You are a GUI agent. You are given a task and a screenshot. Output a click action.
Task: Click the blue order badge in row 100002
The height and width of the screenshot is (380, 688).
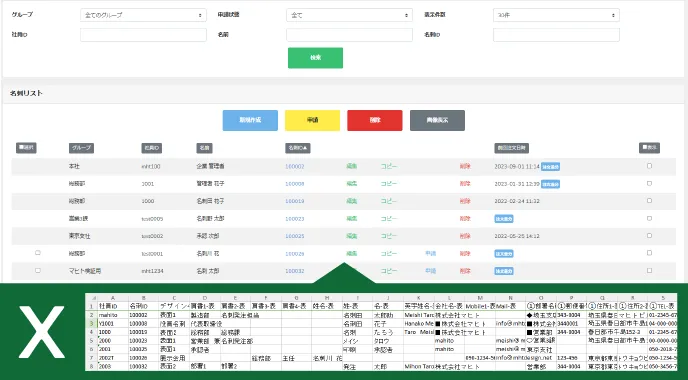(550, 167)
